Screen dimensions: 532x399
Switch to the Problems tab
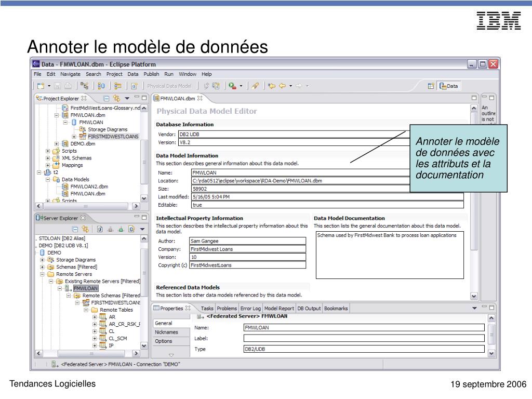click(x=227, y=309)
